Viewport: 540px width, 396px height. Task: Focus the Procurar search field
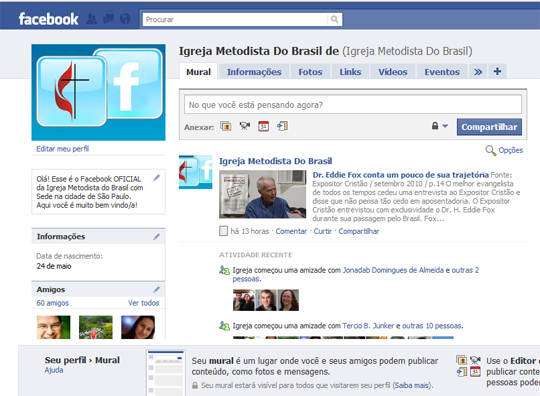click(235, 19)
